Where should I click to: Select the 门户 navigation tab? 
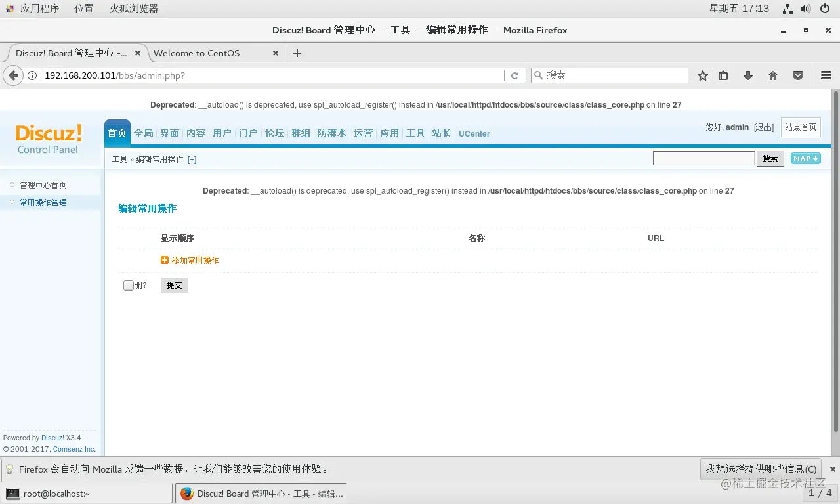tap(248, 133)
